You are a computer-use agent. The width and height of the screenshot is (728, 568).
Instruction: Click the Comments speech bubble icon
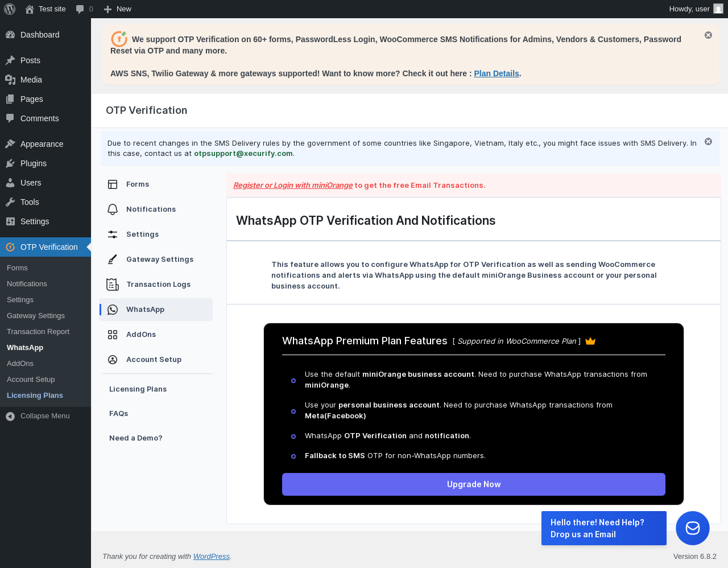pyautogui.click(x=10, y=118)
